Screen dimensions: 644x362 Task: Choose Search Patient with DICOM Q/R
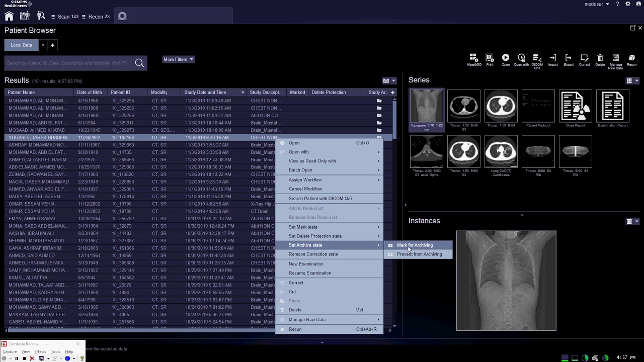330,199
